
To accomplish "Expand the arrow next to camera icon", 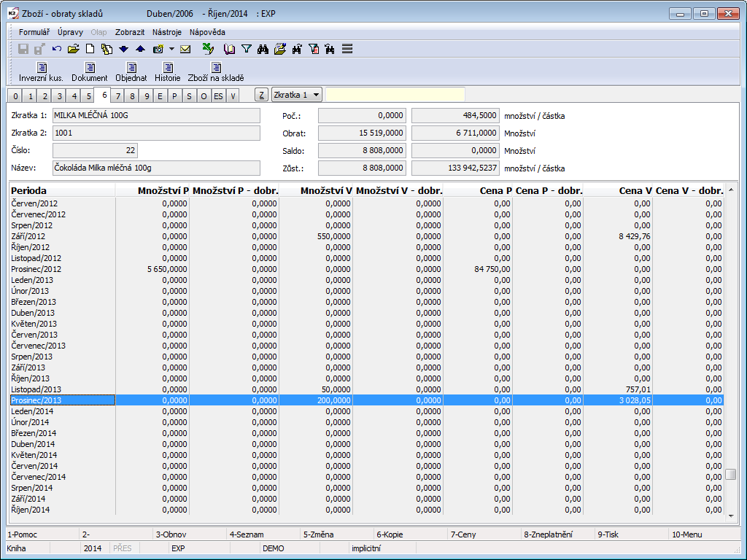I will 171,50.
